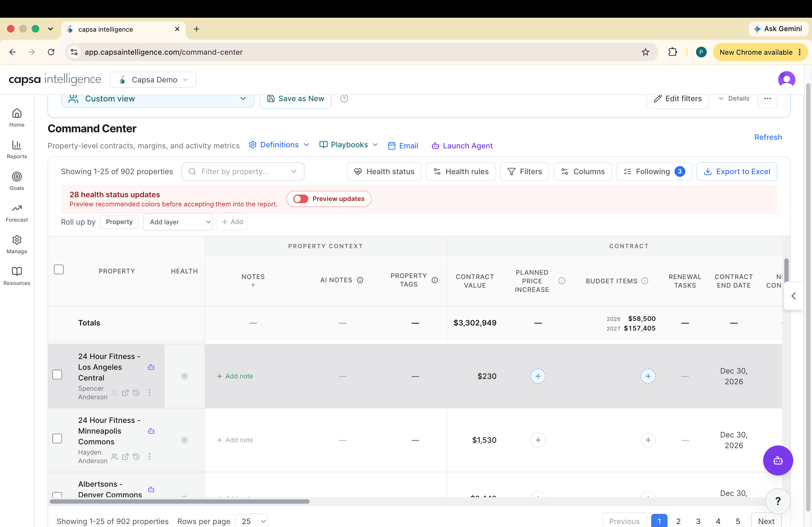812x527 pixels.
Task: Go to page 4 of results
Action: coord(718,521)
